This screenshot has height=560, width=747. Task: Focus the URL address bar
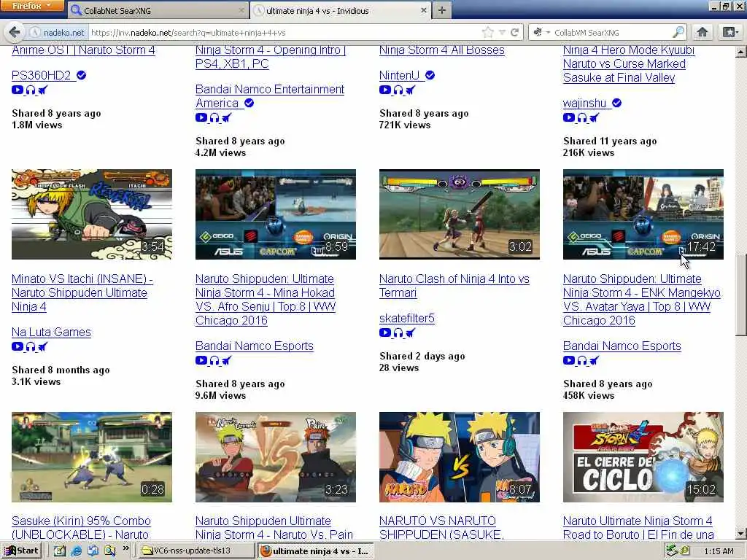284,32
